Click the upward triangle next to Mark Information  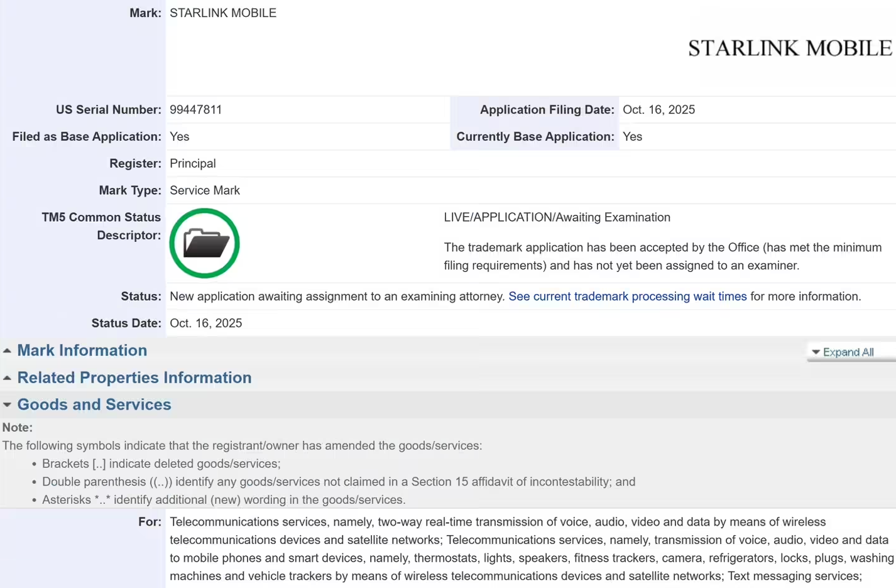pyautogui.click(x=6, y=349)
